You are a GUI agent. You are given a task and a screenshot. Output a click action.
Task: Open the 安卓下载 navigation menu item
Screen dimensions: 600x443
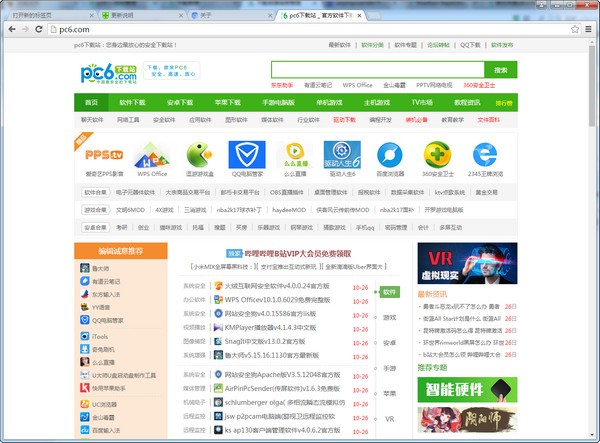pyautogui.click(x=180, y=102)
